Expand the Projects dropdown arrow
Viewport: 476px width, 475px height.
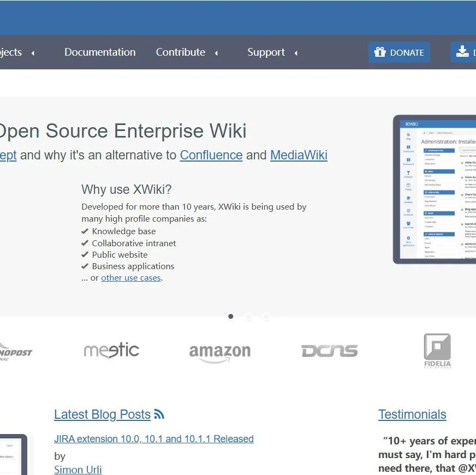pos(33,53)
